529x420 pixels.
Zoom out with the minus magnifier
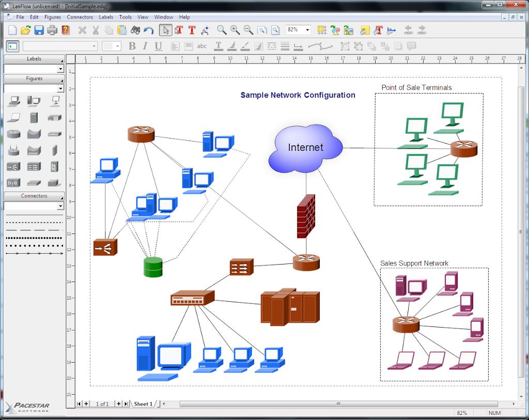pyautogui.click(x=248, y=30)
